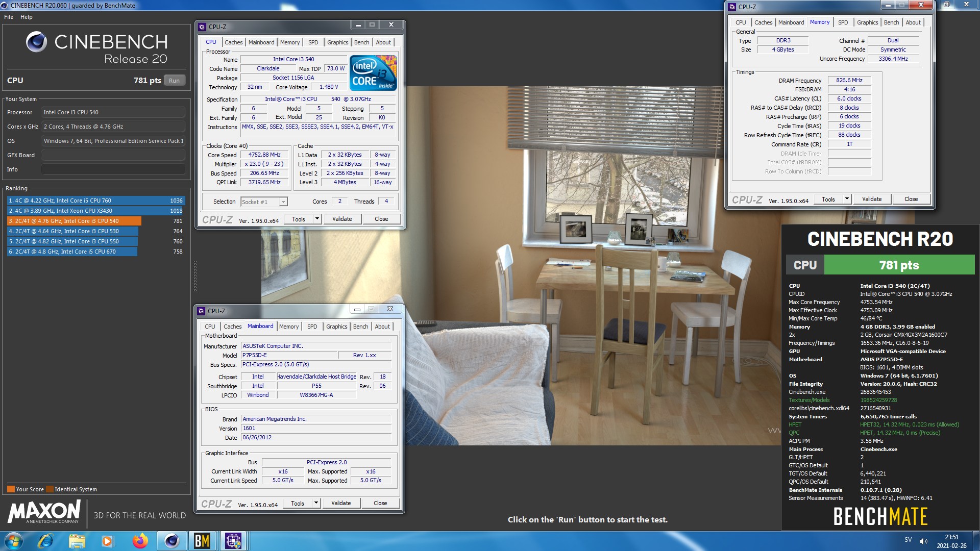Click the Processor field in Your System

113,112
